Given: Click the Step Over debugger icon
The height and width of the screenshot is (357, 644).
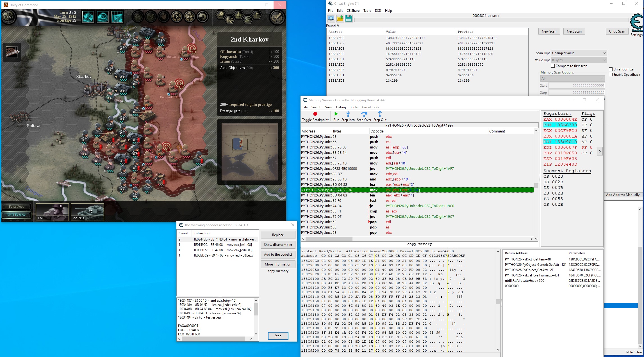Looking at the screenshot, I should pyautogui.click(x=364, y=114).
